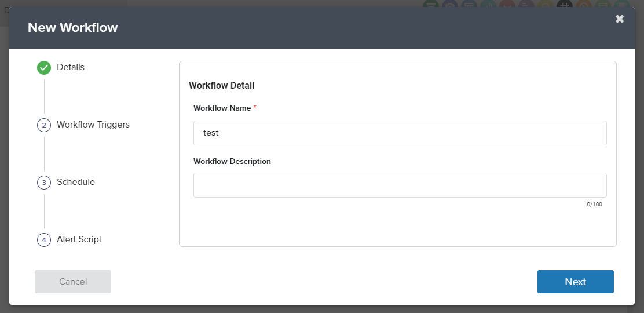Viewport: 644px width, 313px height.
Task: Click the Next button
Action: (576, 282)
